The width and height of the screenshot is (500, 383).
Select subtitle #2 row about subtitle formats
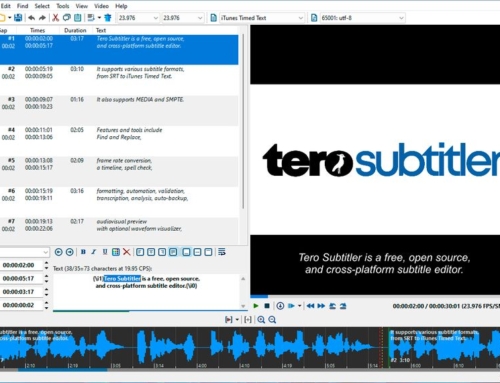119,80
